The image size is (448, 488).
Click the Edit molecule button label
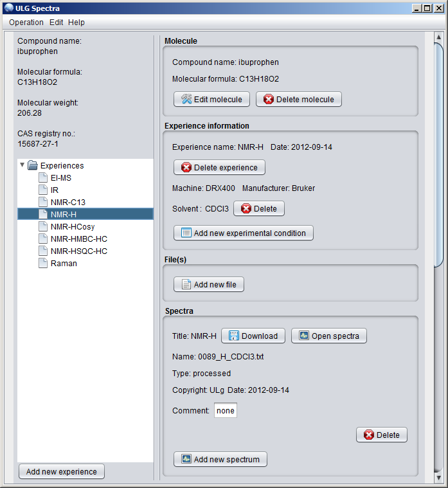pyautogui.click(x=218, y=99)
